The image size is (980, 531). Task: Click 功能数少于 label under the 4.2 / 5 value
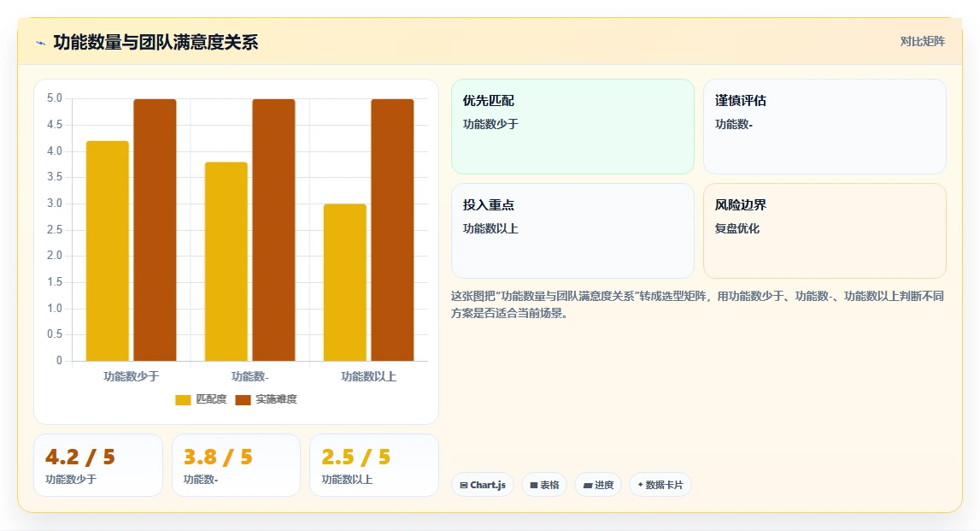click(71, 480)
